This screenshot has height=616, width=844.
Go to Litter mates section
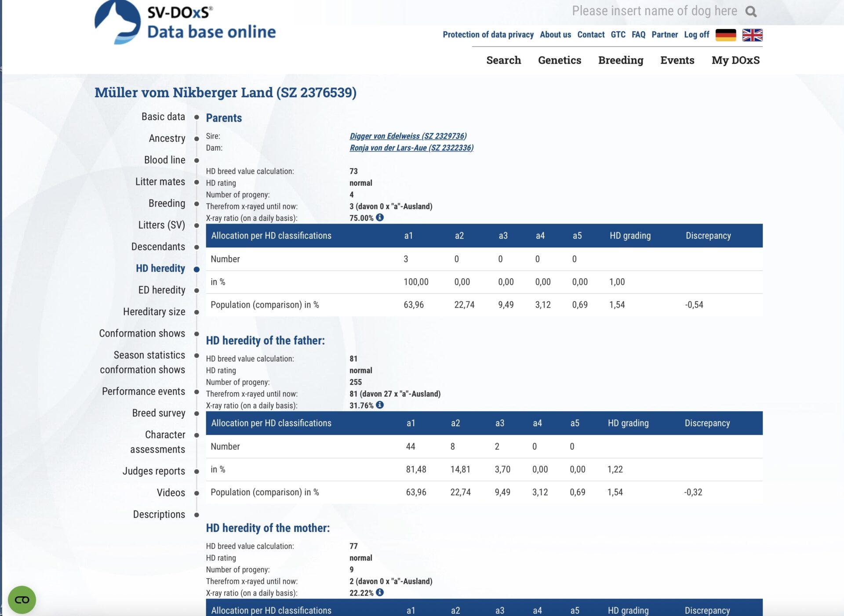pos(160,182)
